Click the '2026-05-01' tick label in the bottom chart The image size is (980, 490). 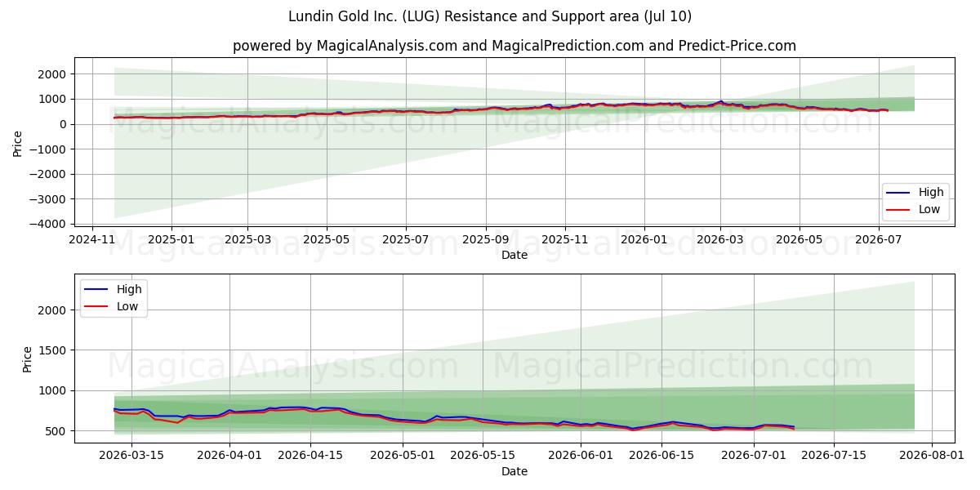[403, 456]
